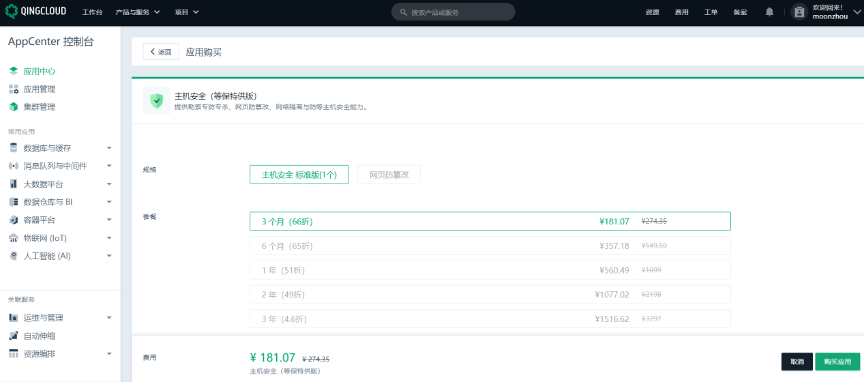The height and width of the screenshot is (383, 864).
Task: Click the QingCloud logo
Action: tap(36, 12)
